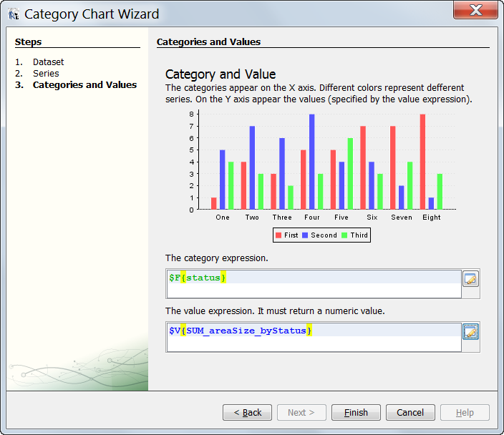Click the red First legend swatch
This screenshot has width=504, height=435.
tap(278, 235)
